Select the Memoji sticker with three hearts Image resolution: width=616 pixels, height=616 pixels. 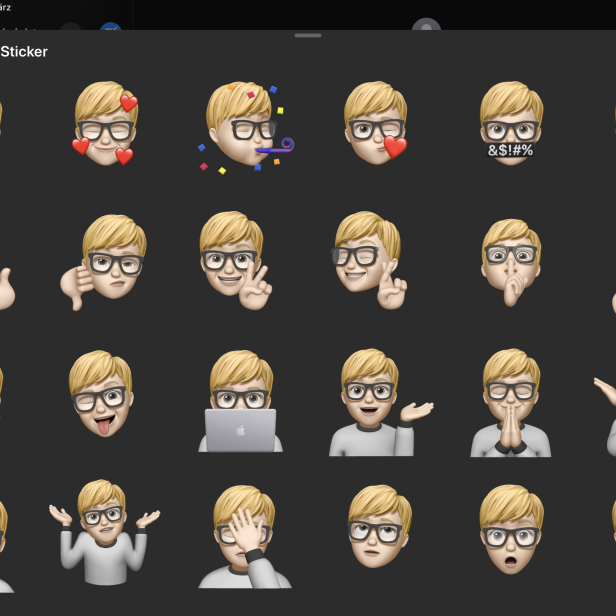pyautogui.click(x=105, y=123)
